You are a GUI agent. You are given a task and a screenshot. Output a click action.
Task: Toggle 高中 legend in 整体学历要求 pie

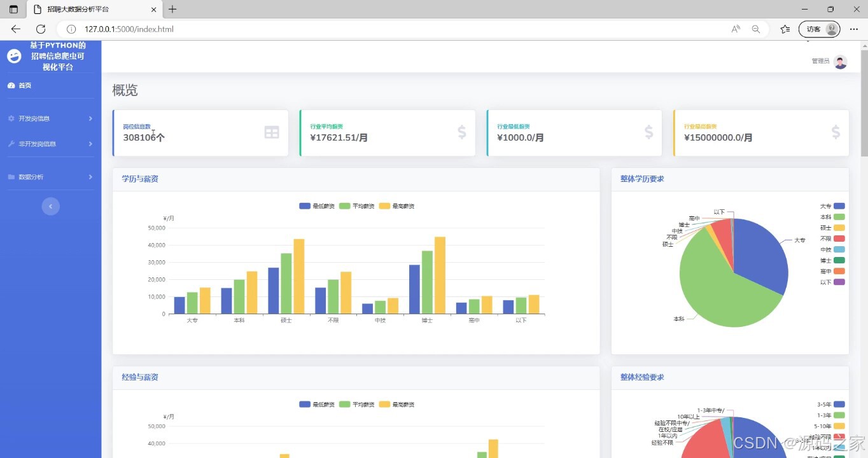(x=832, y=271)
